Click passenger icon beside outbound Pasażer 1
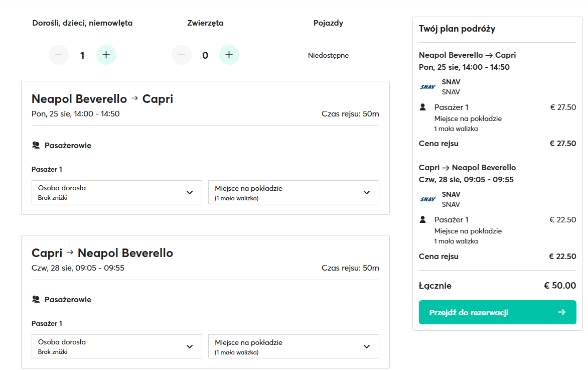 point(422,107)
